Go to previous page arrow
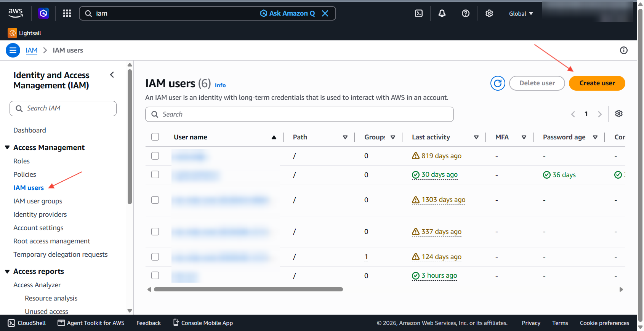The image size is (644, 331). (573, 114)
